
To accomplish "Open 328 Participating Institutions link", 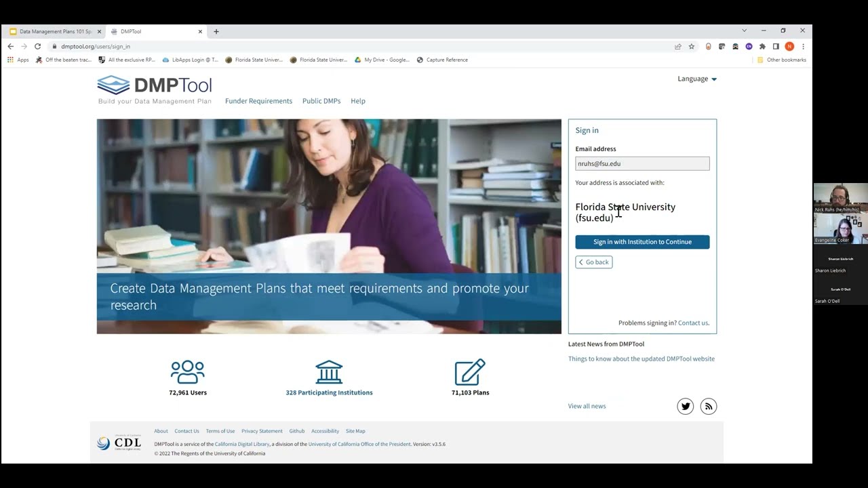I will coord(329,392).
